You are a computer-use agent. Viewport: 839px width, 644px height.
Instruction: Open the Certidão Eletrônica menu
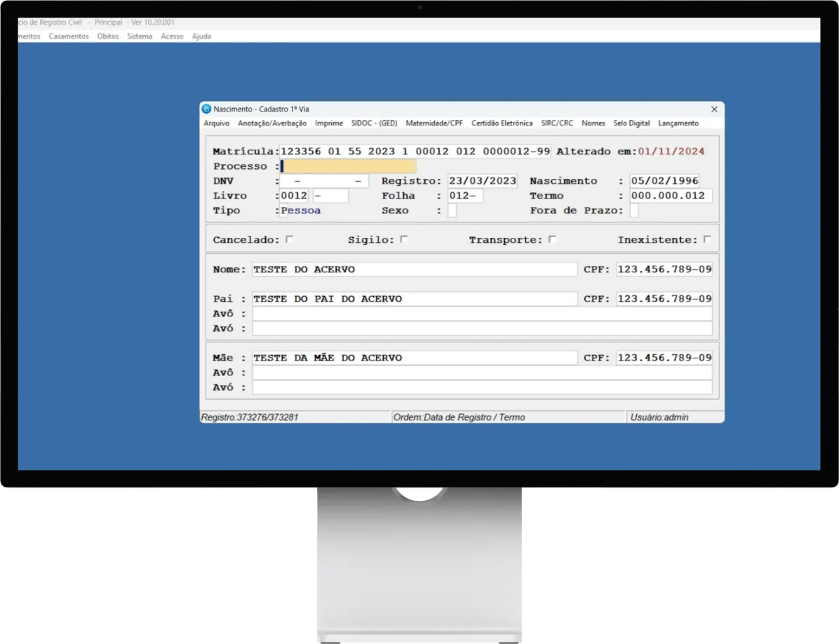click(502, 123)
